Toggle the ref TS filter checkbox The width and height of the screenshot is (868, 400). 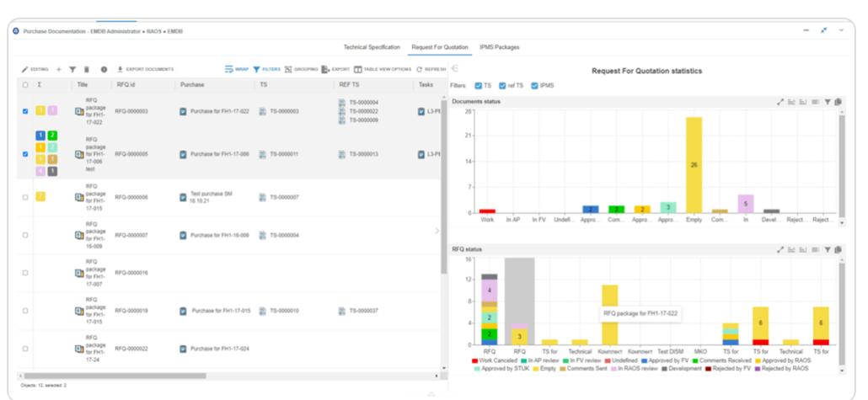pos(501,85)
